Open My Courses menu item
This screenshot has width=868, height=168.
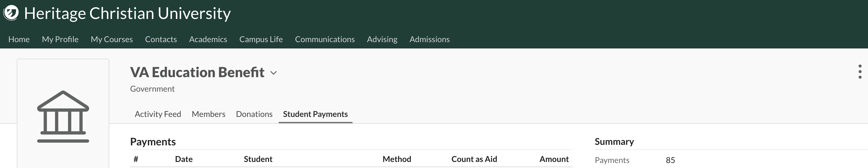[112, 39]
